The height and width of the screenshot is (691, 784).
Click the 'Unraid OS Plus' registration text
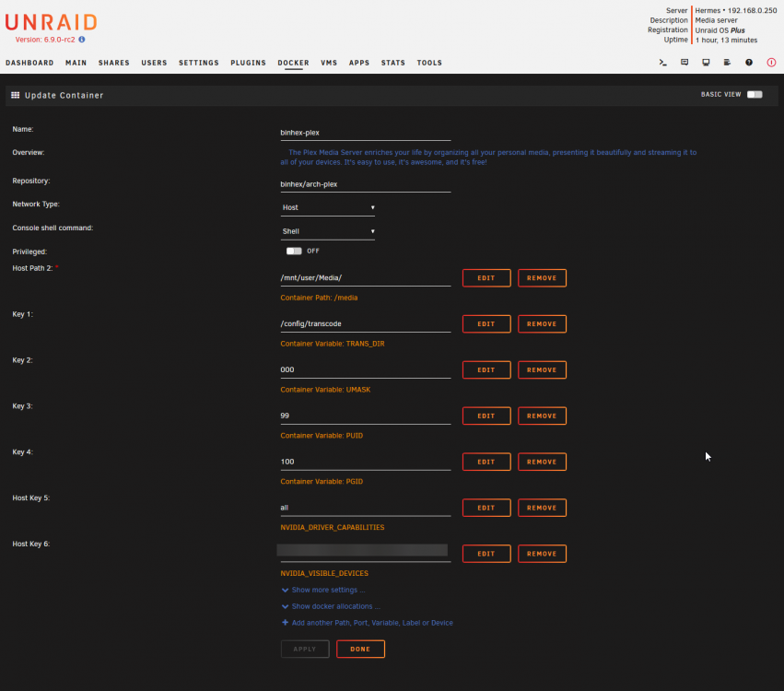(x=720, y=30)
